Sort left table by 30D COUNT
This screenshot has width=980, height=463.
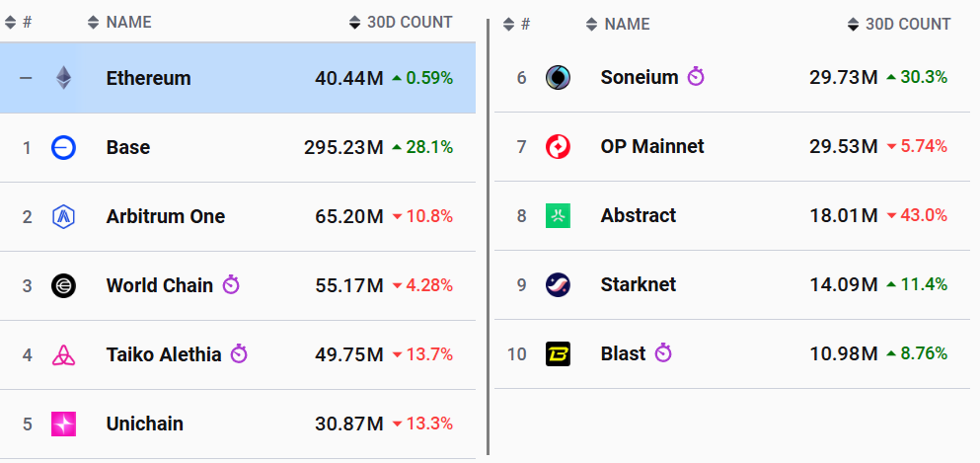coord(400,22)
